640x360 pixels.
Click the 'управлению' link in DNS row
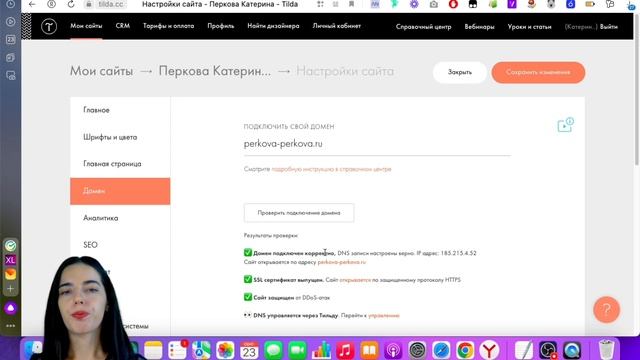click(384, 316)
